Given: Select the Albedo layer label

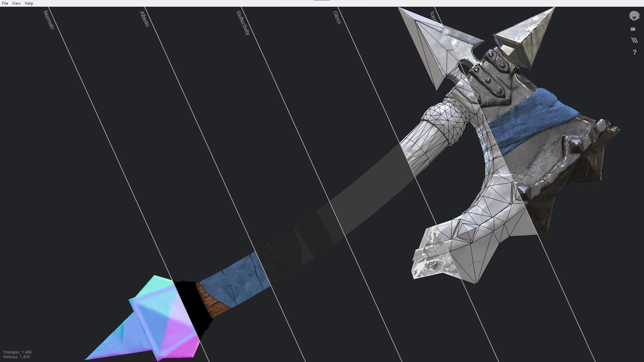Looking at the screenshot, I should pos(144,19).
